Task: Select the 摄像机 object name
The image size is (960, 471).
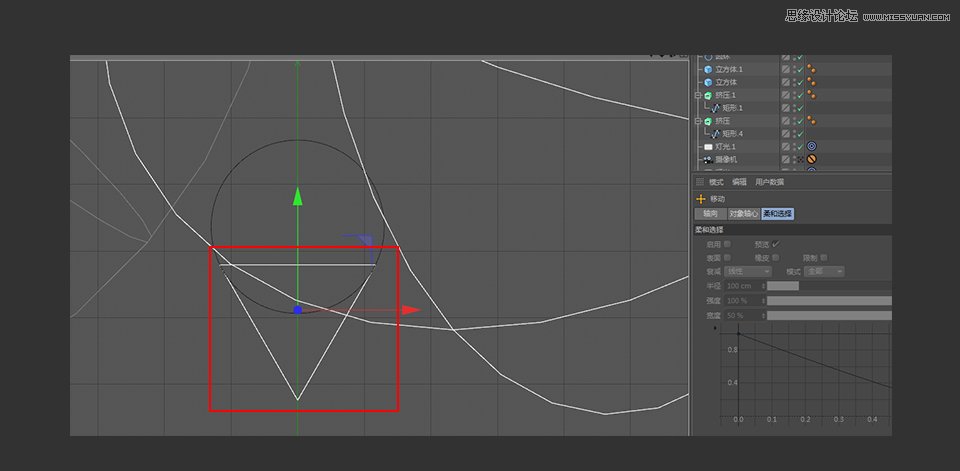Action: click(726, 159)
